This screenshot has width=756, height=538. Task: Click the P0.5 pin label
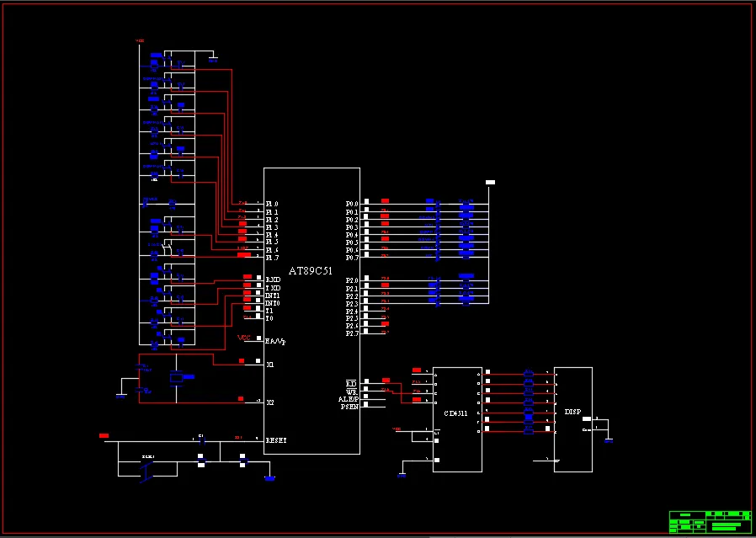coord(352,242)
